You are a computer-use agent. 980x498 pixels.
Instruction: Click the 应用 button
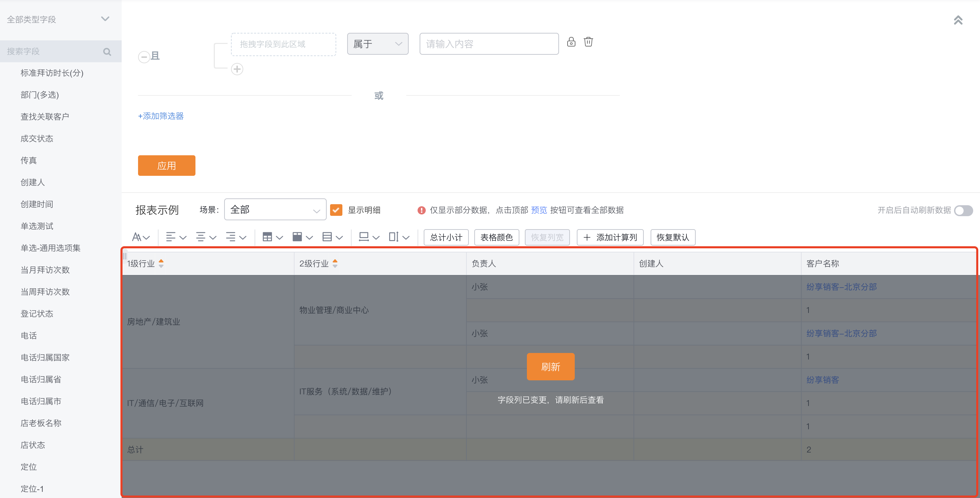coord(167,166)
